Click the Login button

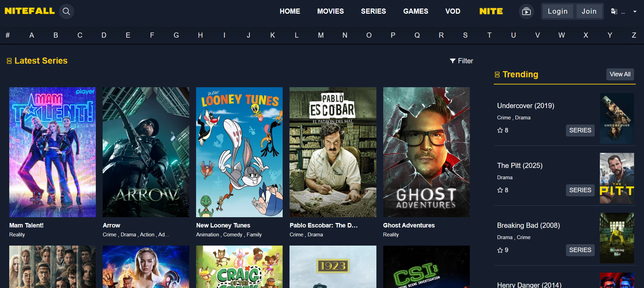[558, 11]
